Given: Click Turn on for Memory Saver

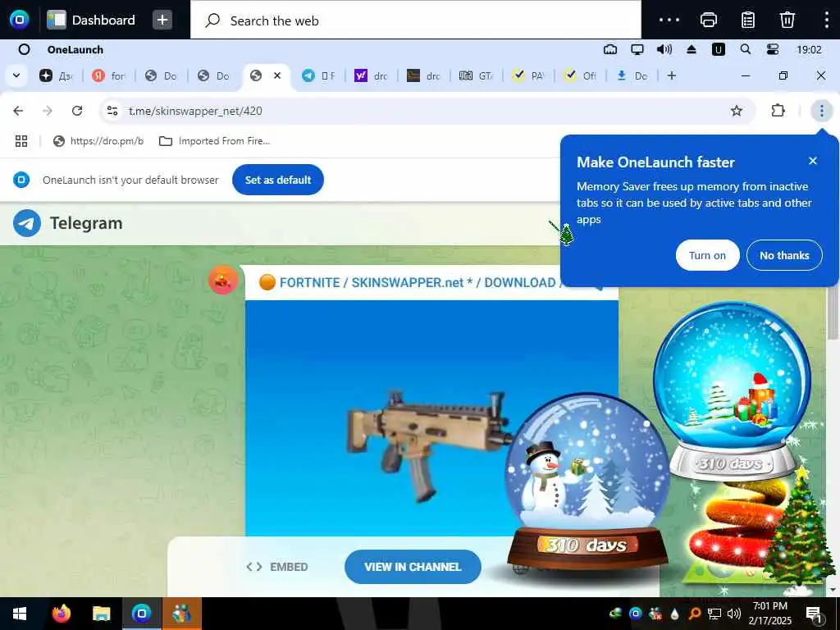Looking at the screenshot, I should (707, 256).
